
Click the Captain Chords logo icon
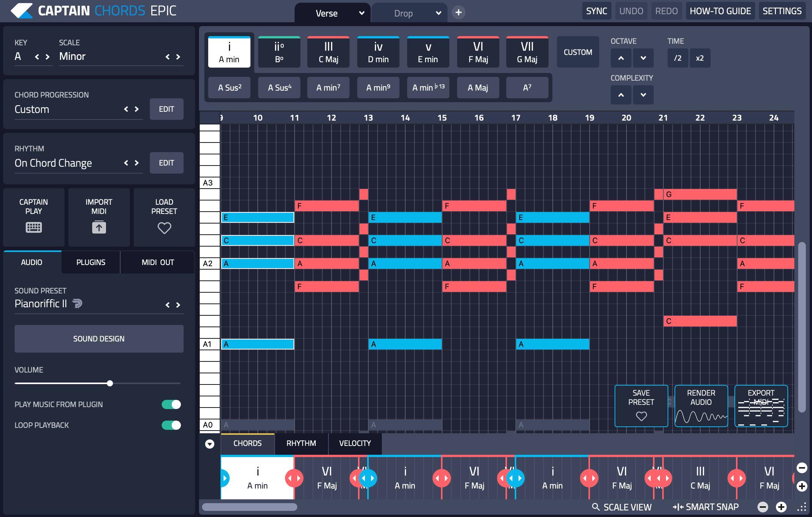point(22,11)
